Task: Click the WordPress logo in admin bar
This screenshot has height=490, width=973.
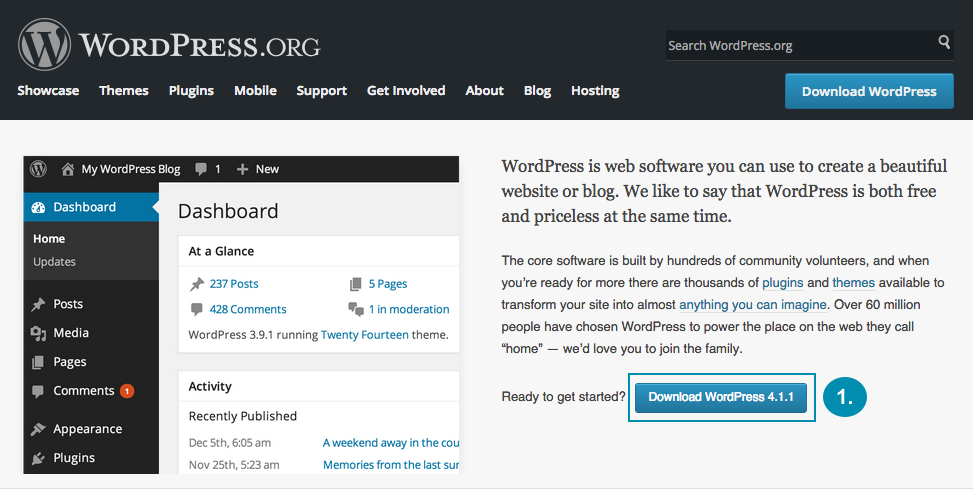Action: click(x=39, y=169)
